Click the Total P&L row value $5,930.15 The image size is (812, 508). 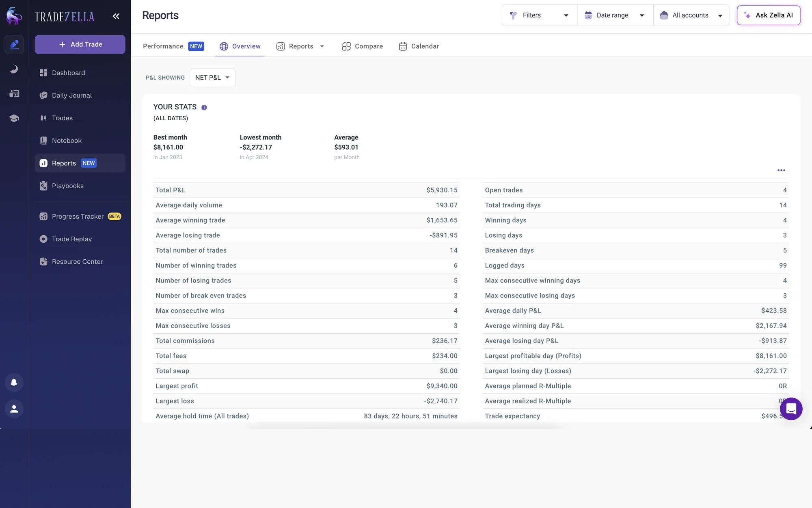click(442, 190)
